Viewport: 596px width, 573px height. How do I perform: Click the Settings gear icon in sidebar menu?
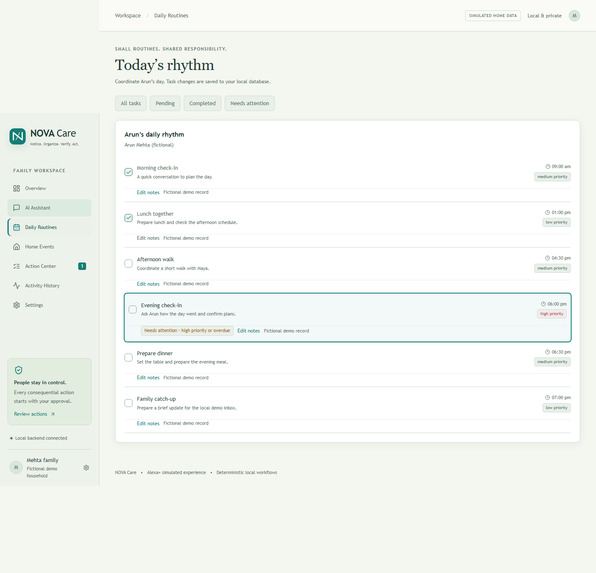tap(16, 305)
